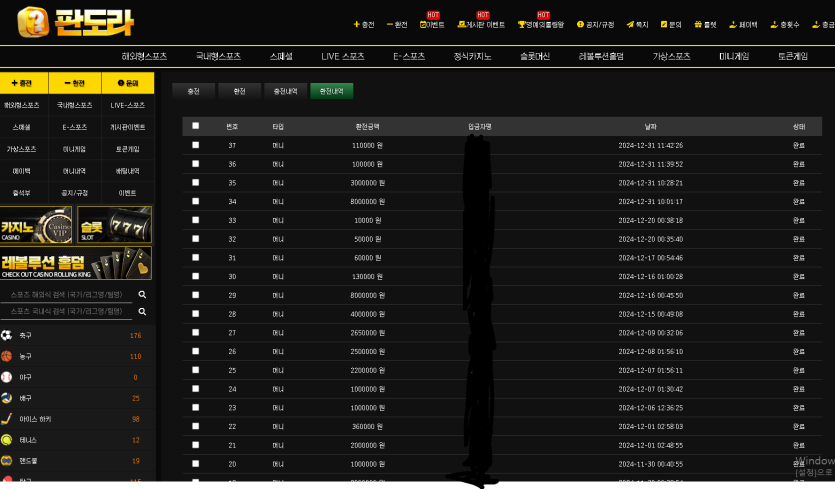Viewport: 835px width, 489px height.
Task: Click the tennis ball icon
Action: [x=7, y=440]
